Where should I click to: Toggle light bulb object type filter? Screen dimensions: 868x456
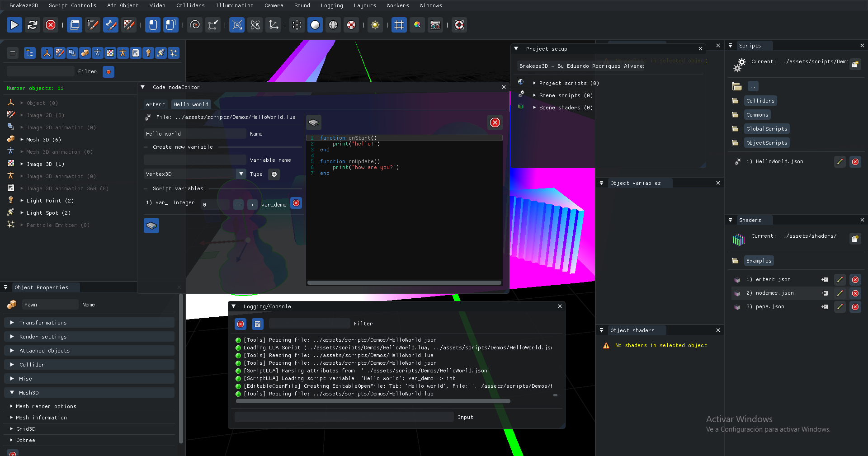tap(148, 53)
